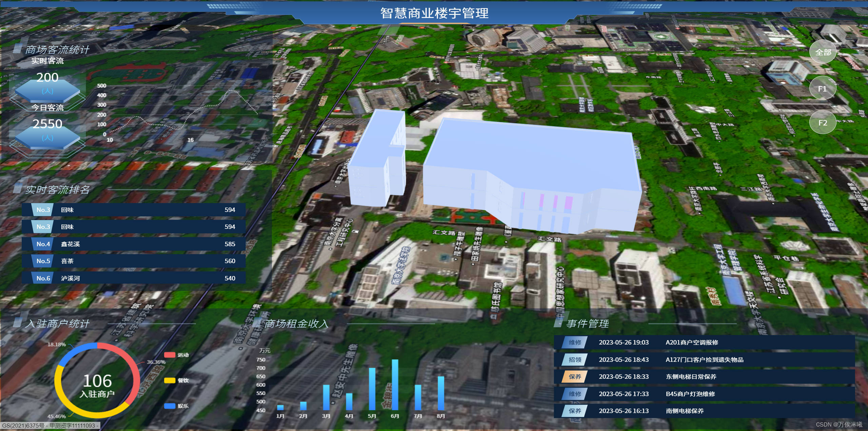Click the No.6 泸溪河 rank badge

coord(43,278)
